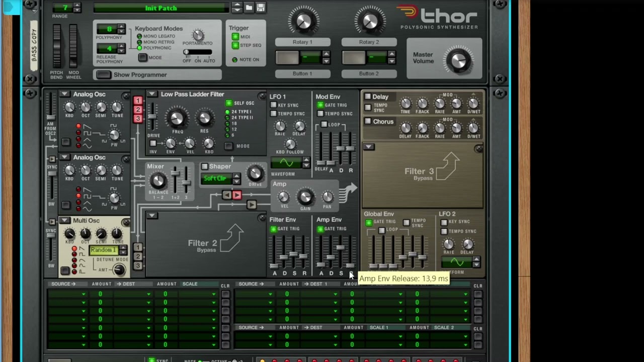Open the Filter 2 slot dropdown
This screenshot has height=362, width=644.
(x=152, y=216)
